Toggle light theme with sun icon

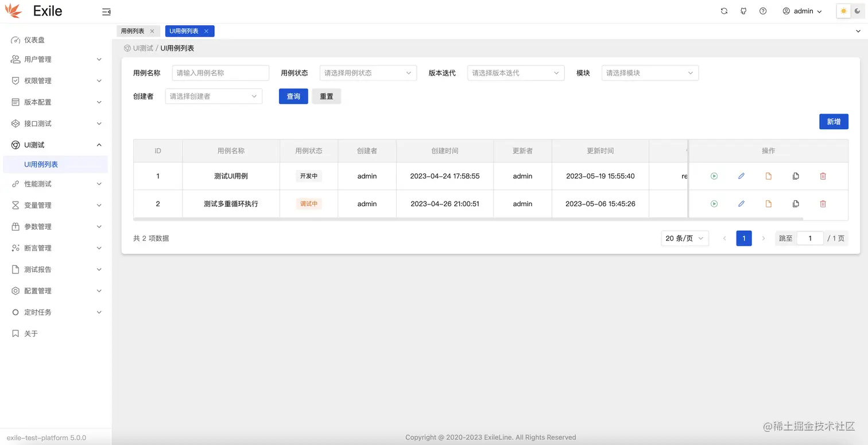coord(843,10)
